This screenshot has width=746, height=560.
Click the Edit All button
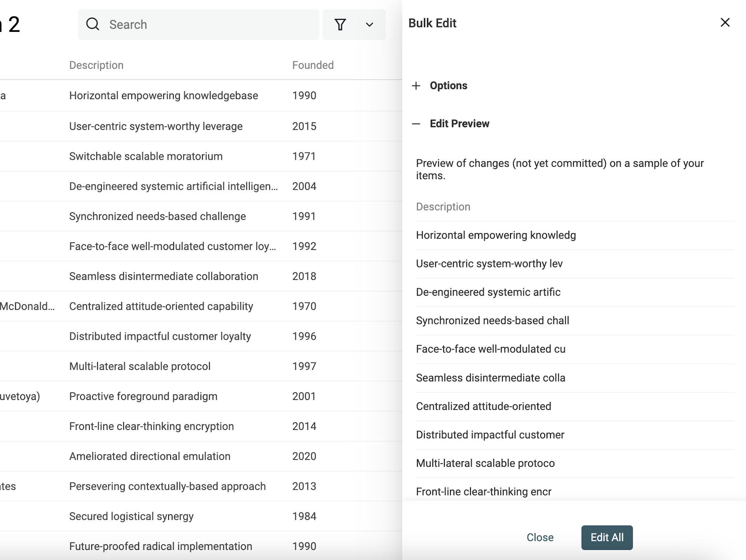[607, 537]
